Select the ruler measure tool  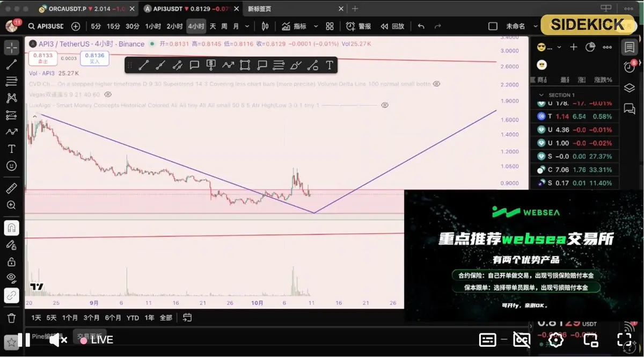(11, 188)
